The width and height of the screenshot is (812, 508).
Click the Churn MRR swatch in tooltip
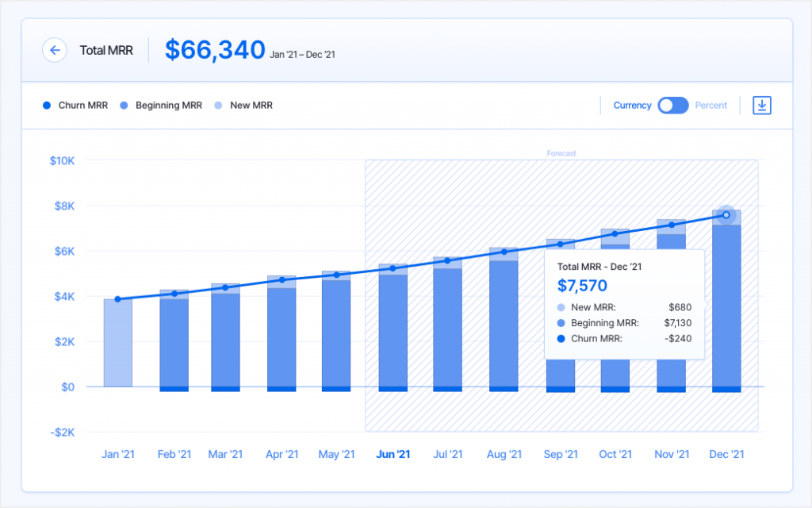click(561, 339)
